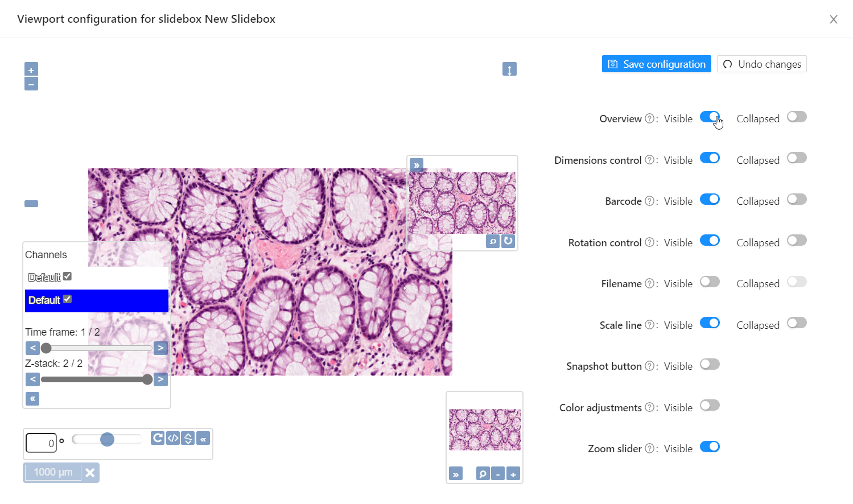Rotate the barcode thumbnail image
The image size is (853, 504).
[508, 241]
